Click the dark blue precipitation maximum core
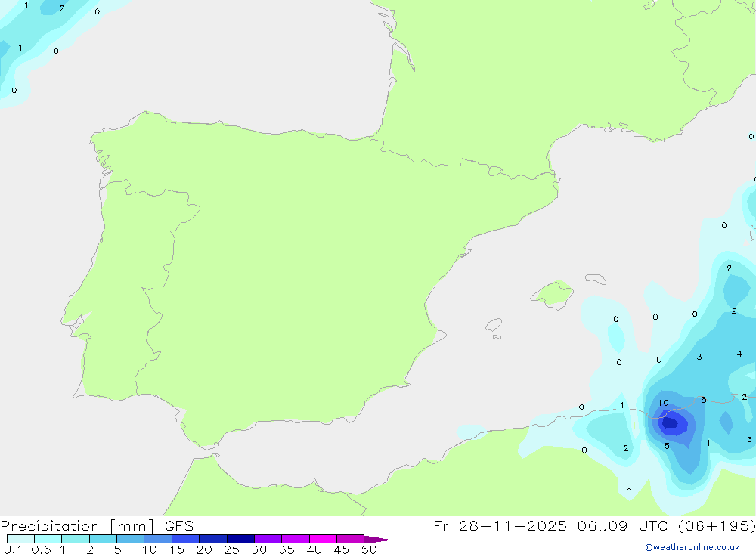 (x=670, y=423)
